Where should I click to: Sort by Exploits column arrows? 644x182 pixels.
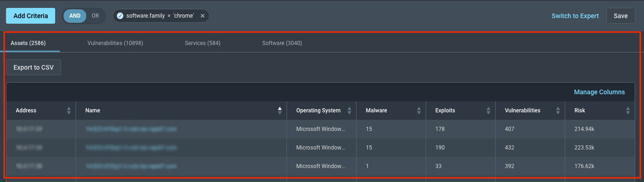tap(488, 110)
